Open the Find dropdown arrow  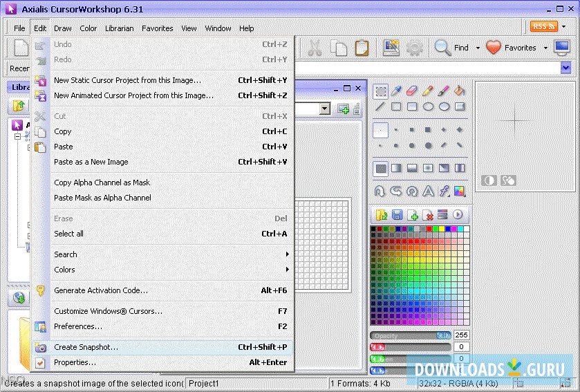click(478, 48)
